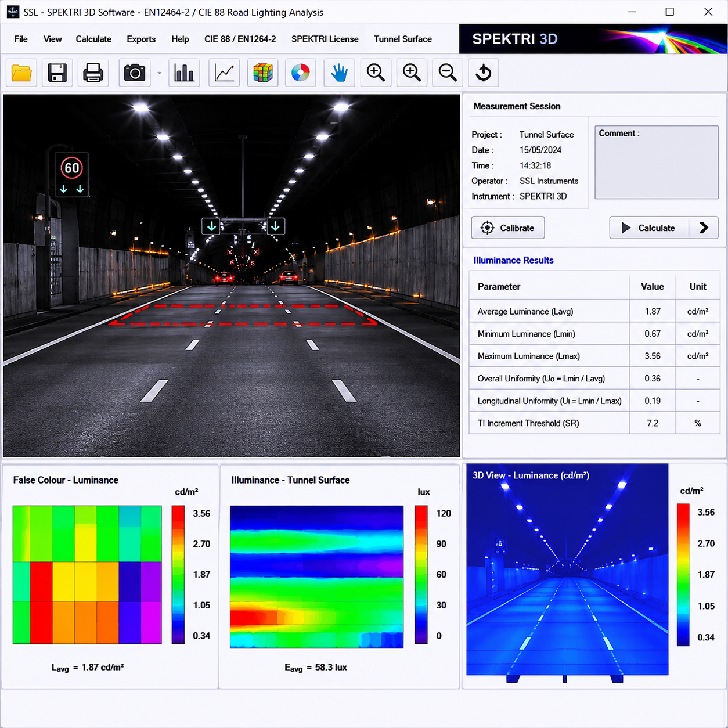This screenshot has height=728, width=728.
Task: Open the SPEKTRI License menu
Action: (x=325, y=39)
